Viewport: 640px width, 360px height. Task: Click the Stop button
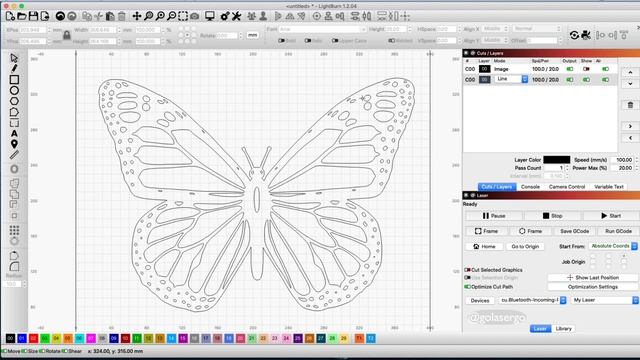(x=552, y=216)
